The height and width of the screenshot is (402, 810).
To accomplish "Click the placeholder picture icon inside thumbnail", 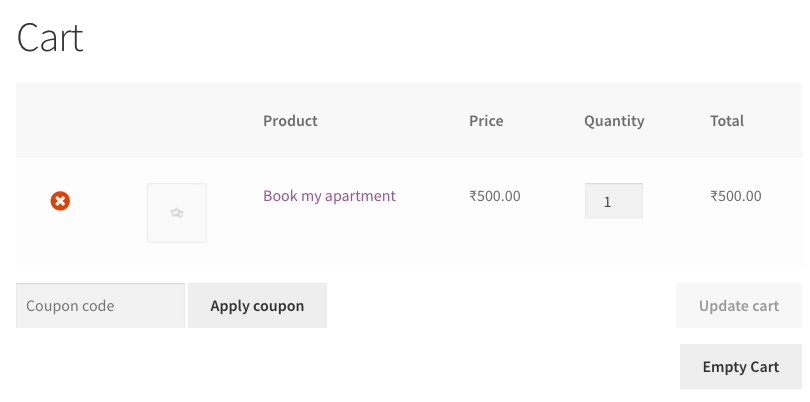I will (177, 212).
